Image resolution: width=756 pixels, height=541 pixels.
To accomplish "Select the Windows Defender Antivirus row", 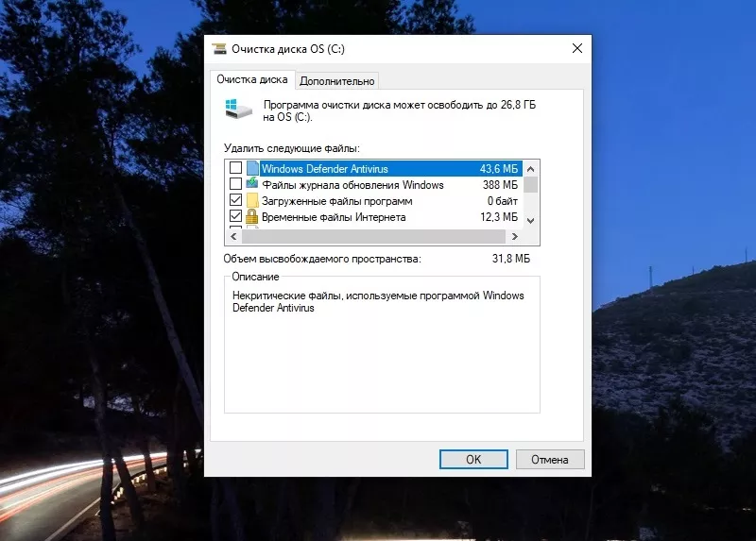I will click(x=374, y=169).
